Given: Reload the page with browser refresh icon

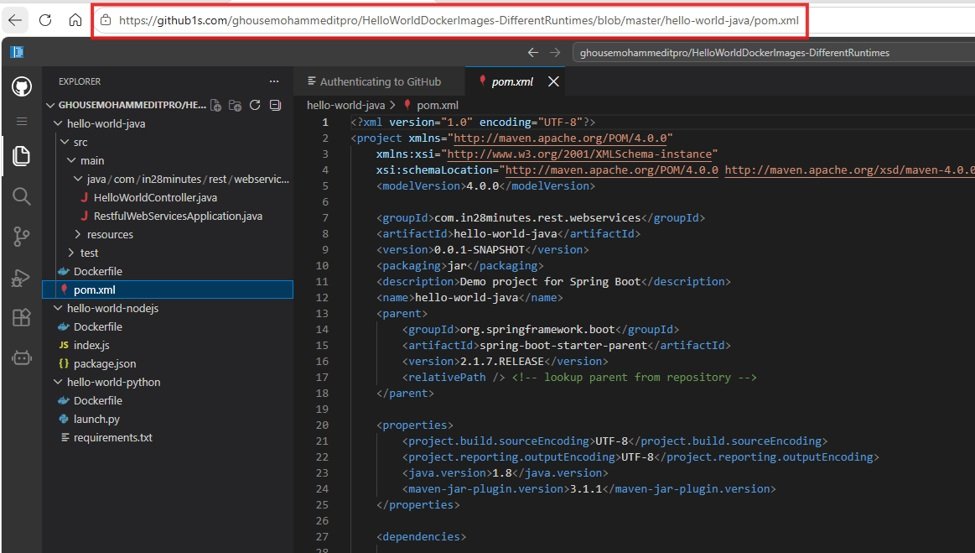Looking at the screenshot, I should tap(45, 20).
